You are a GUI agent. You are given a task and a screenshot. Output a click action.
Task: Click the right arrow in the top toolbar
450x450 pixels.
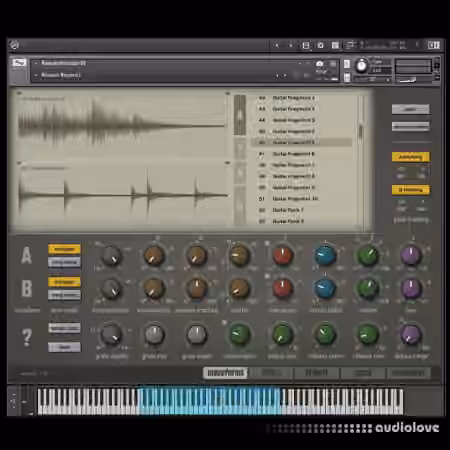click(x=290, y=45)
